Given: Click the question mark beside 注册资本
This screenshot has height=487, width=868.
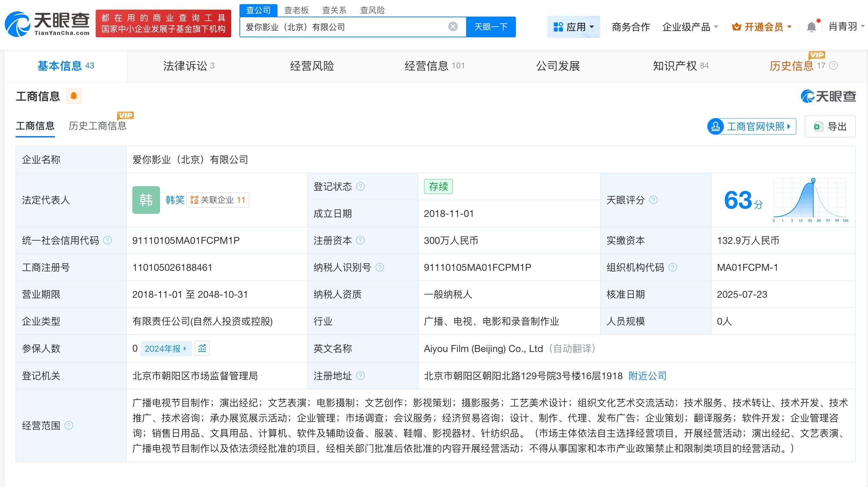Looking at the screenshot, I should pyautogui.click(x=361, y=240).
